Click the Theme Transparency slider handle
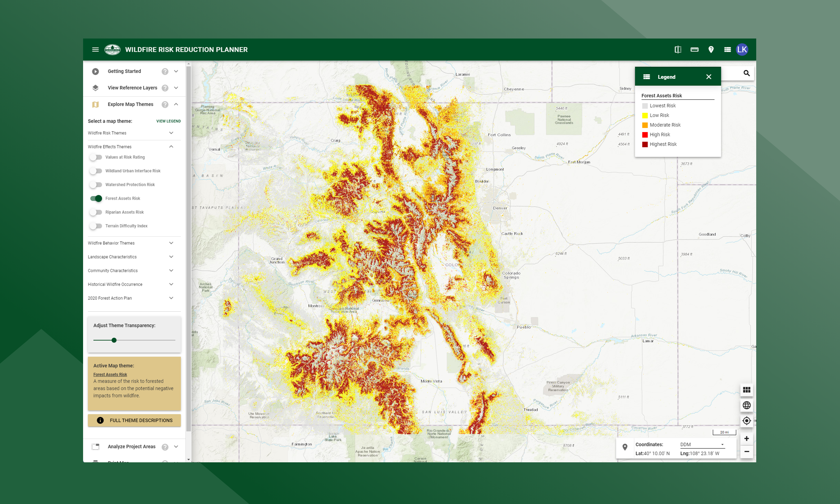The width and height of the screenshot is (840, 504). coord(114,340)
